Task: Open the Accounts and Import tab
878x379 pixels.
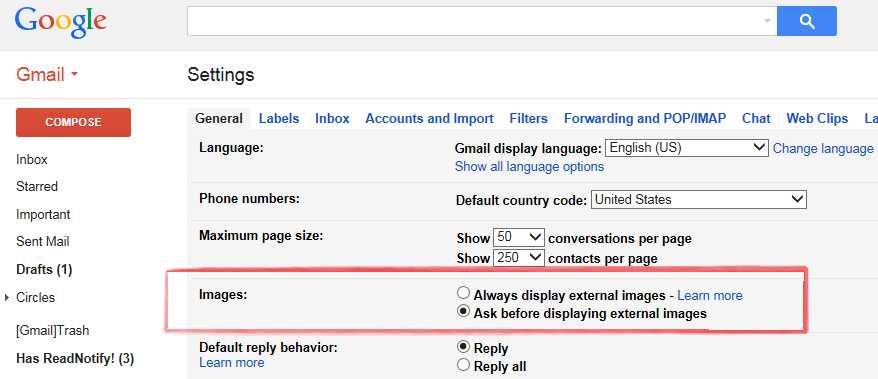Action: click(429, 119)
